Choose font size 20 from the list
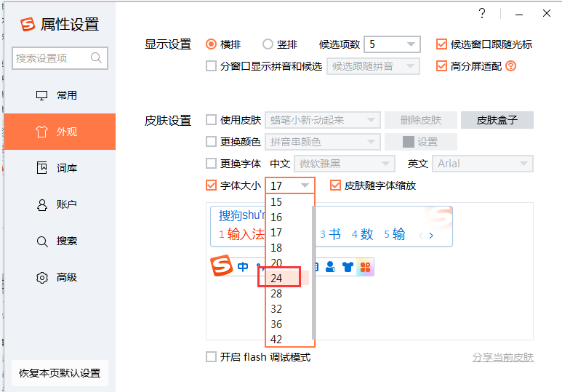562x392 pixels. 289,263
